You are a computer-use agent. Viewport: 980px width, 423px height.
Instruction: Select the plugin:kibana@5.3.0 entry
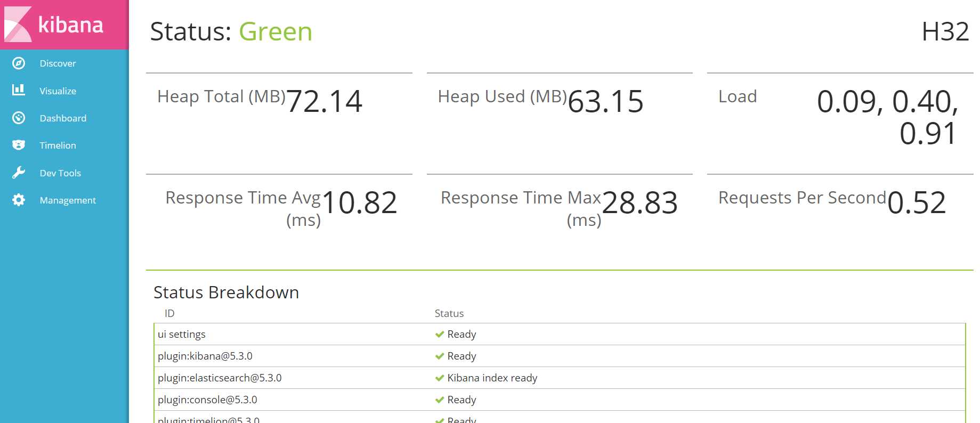tap(205, 356)
